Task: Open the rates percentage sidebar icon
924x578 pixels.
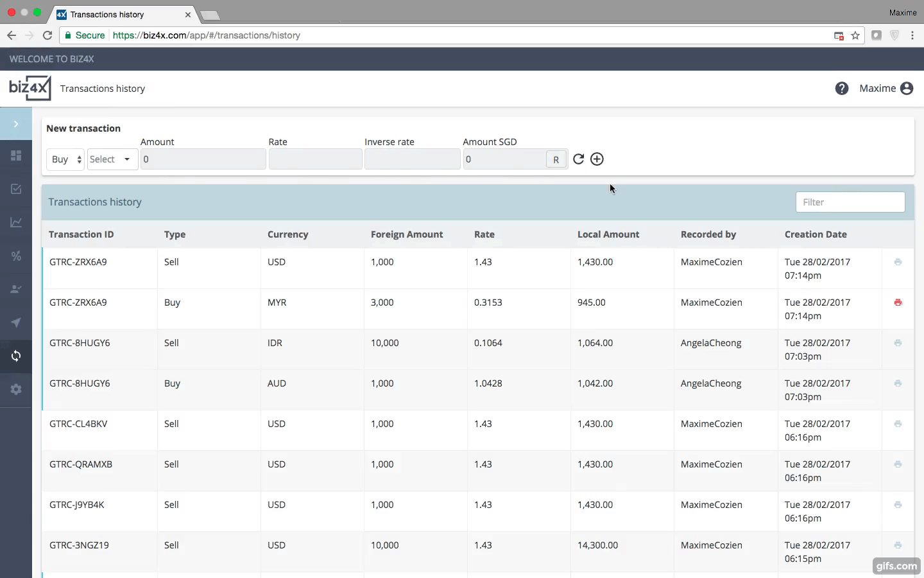Action: (16, 256)
